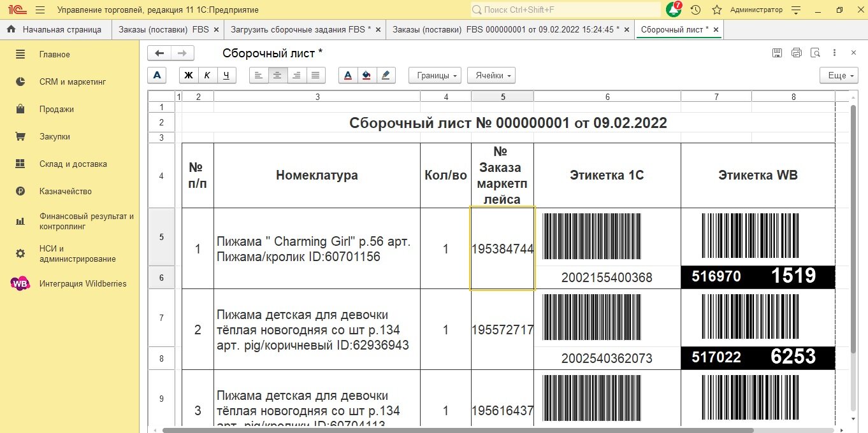868x433 pixels.
Task: Click the vertical scrollbar of the sheet
Action: tap(853, 229)
